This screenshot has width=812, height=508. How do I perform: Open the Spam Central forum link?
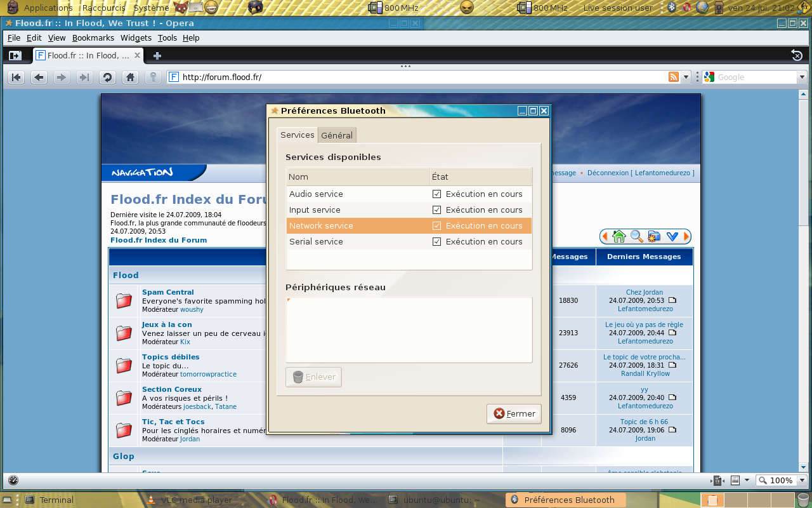pyautogui.click(x=168, y=292)
